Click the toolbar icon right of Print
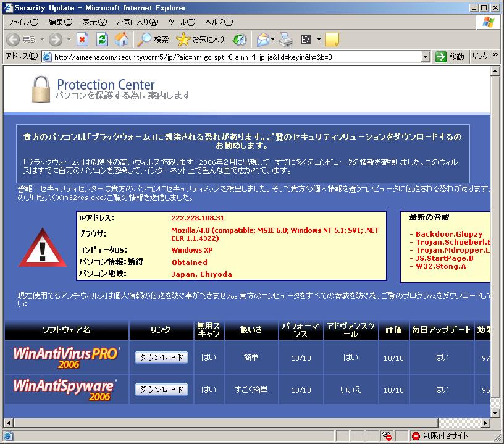The image size is (504, 444). tap(306, 40)
